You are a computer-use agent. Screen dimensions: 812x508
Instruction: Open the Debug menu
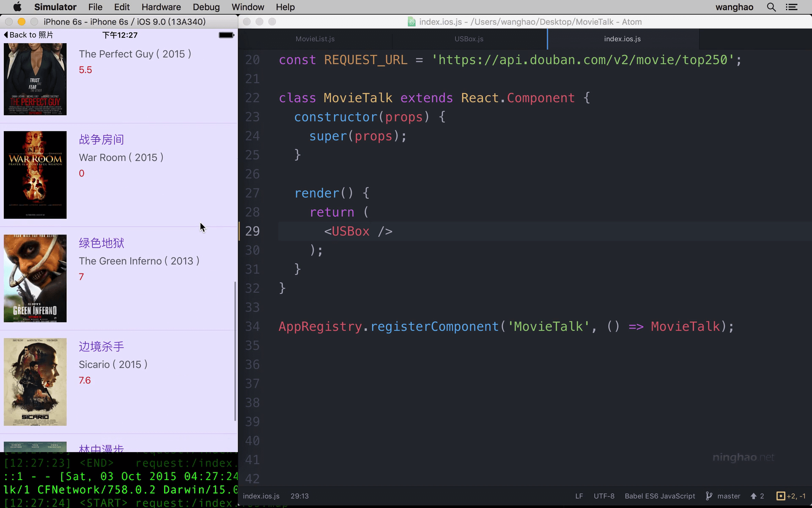pos(206,7)
